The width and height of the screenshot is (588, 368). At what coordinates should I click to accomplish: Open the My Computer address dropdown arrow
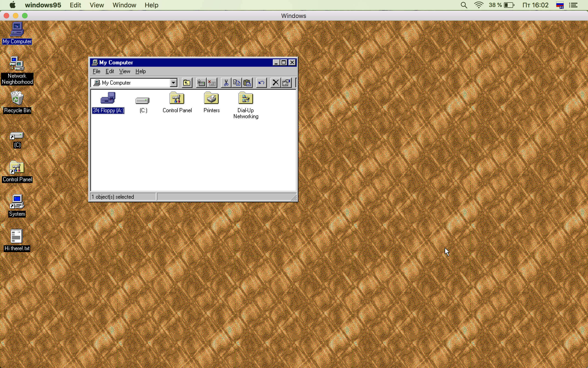[x=173, y=83]
